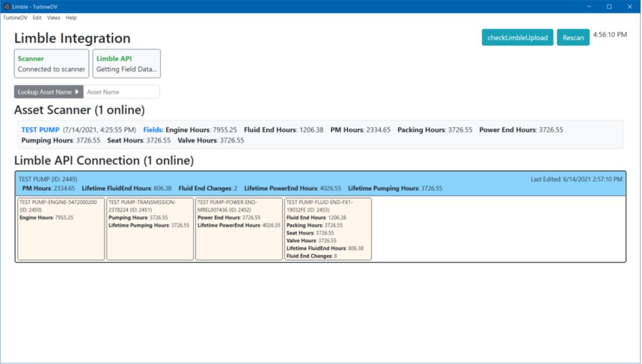Open the Views menu
642x364 pixels.
tap(53, 17)
